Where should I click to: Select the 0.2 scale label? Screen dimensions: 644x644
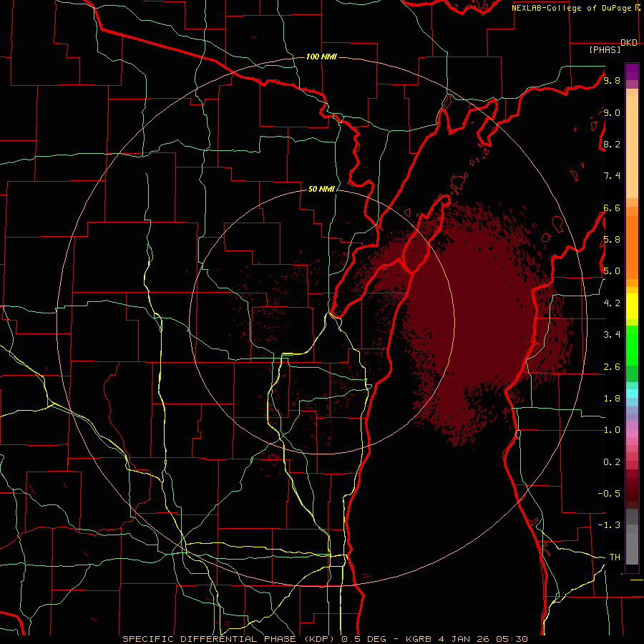(x=612, y=462)
